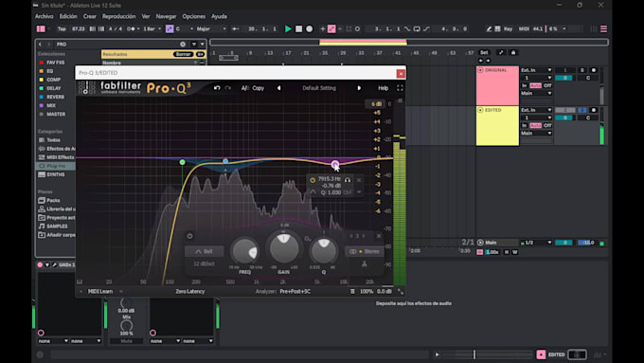The width and height of the screenshot is (644, 363).
Task: Open the root note C dropdown
Action: point(184,28)
